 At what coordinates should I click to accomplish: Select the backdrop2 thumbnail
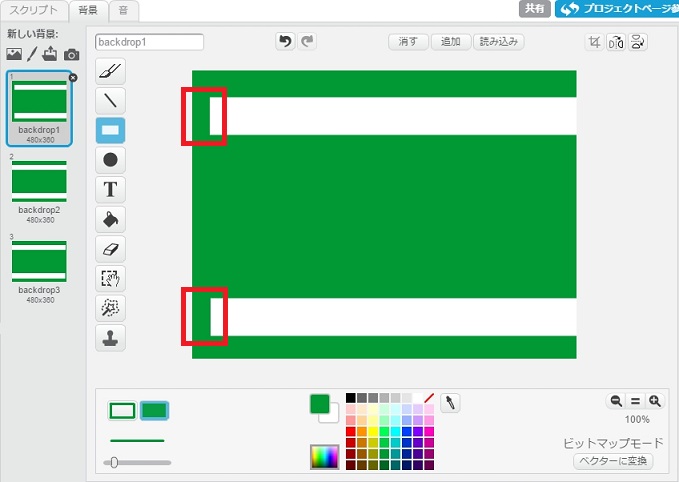point(39,188)
